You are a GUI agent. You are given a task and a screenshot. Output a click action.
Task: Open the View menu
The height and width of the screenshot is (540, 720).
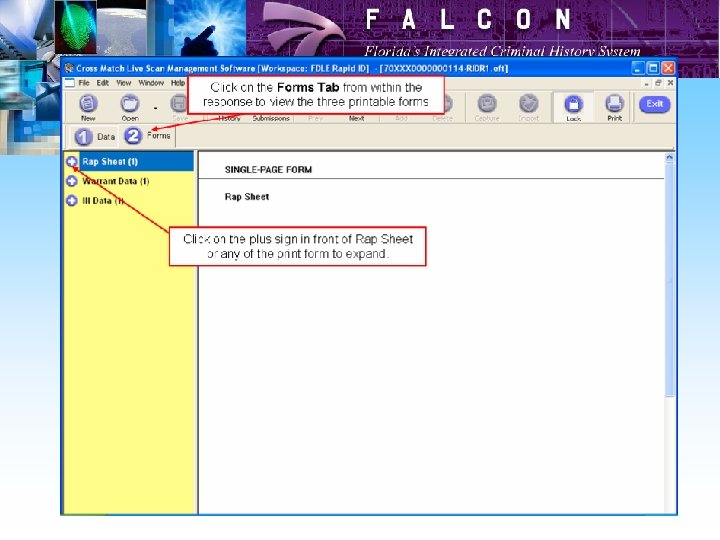[x=124, y=83]
